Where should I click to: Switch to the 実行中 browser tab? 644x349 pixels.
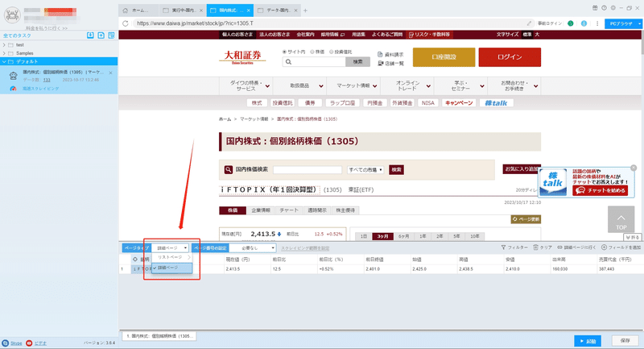(182, 10)
